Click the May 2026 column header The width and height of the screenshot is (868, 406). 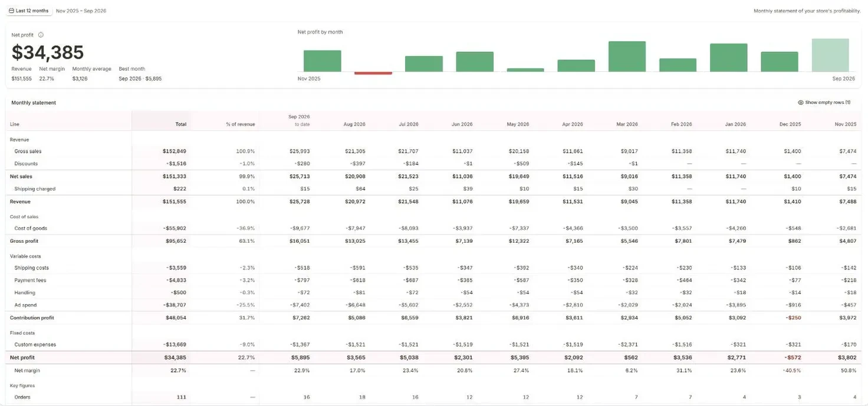tap(518, 124)
